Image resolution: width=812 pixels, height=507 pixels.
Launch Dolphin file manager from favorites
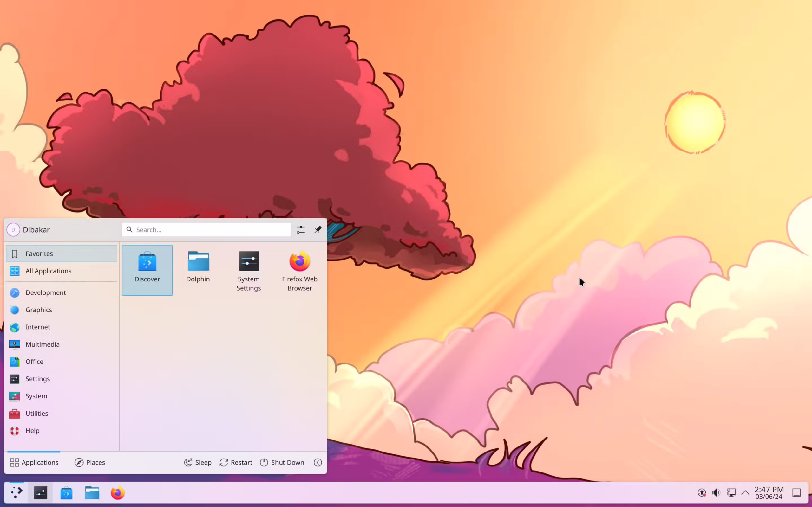point(198,266)
